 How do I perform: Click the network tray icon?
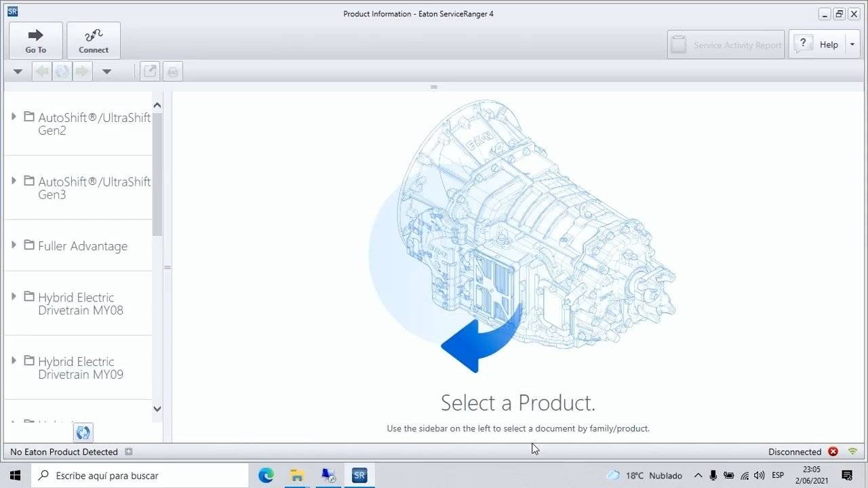[x=745, y=475]
